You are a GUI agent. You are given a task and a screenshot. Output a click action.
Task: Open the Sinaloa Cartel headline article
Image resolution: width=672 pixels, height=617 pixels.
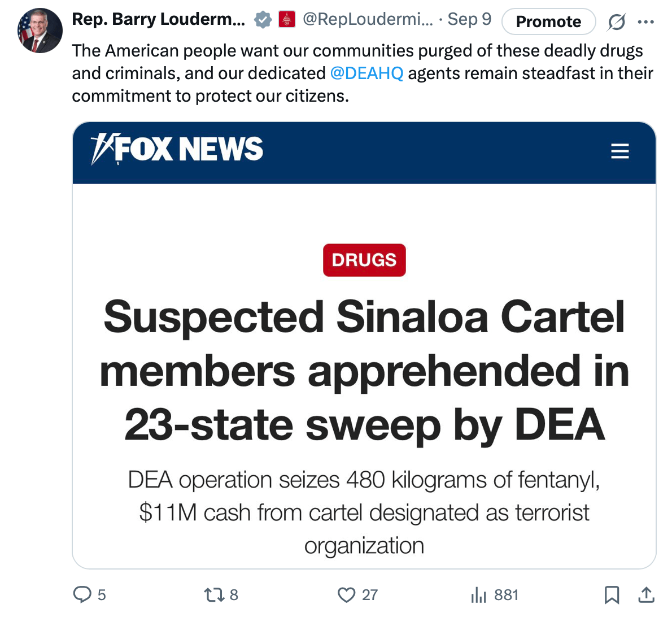[364, 371]
